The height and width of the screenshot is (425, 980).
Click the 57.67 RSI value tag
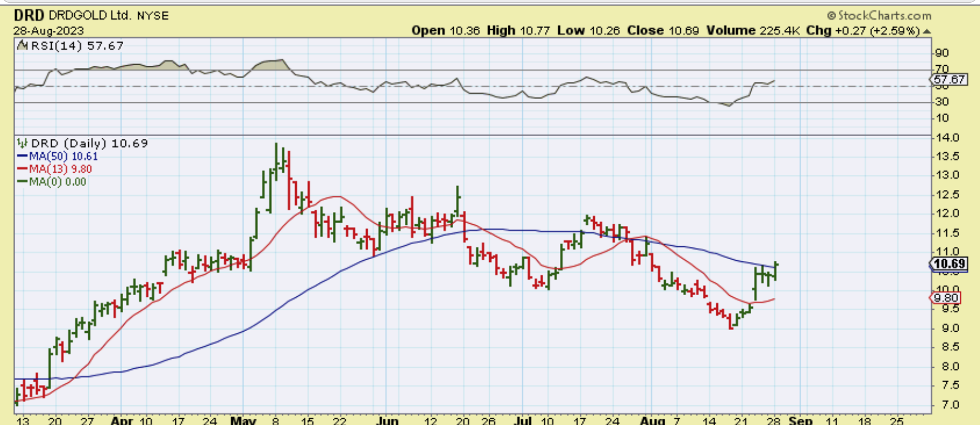coord(949,80)
